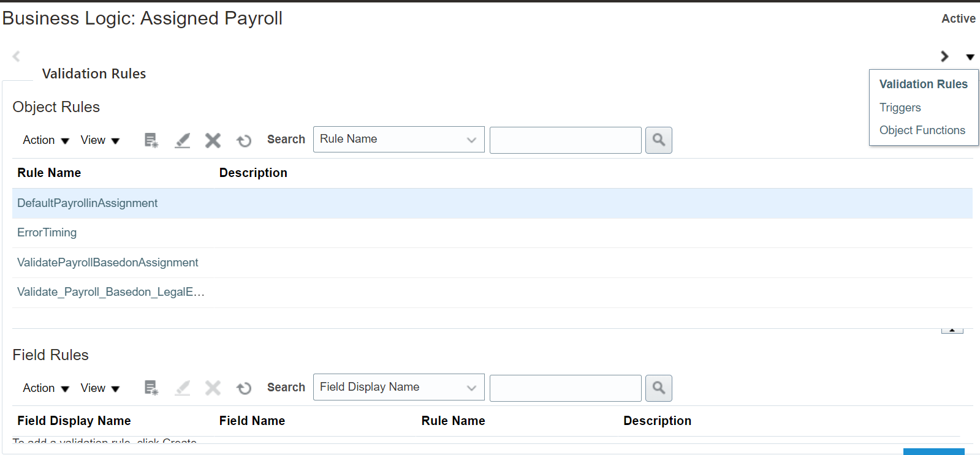Click the Object Rules search magnifier button
Screen dimensions: 980x455
(658, 140)
